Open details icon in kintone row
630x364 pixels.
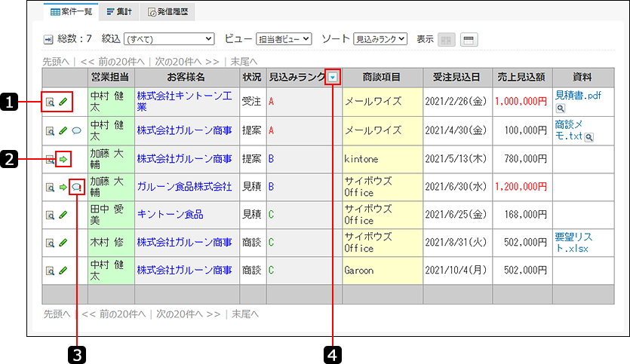[x=50, y=160]
